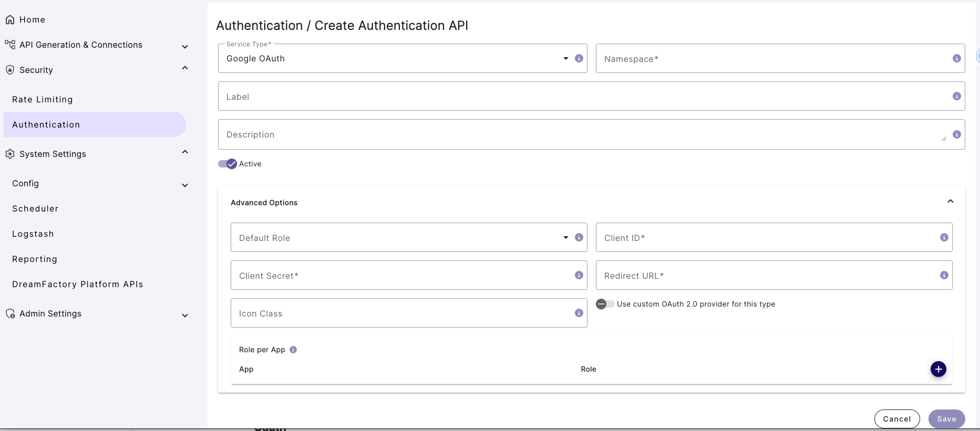Click the info icon in the Label field
This screenshot has width=980, height=431.
tap(956, 96)
